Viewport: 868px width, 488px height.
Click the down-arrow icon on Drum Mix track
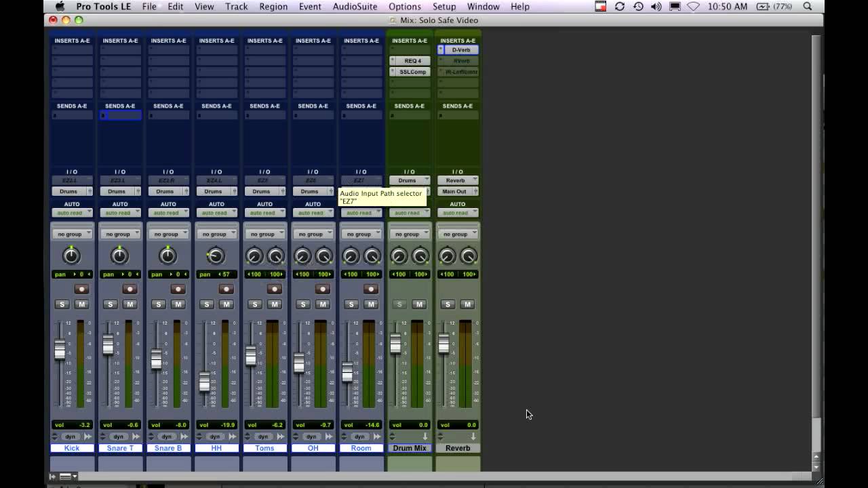pos(425,436)
